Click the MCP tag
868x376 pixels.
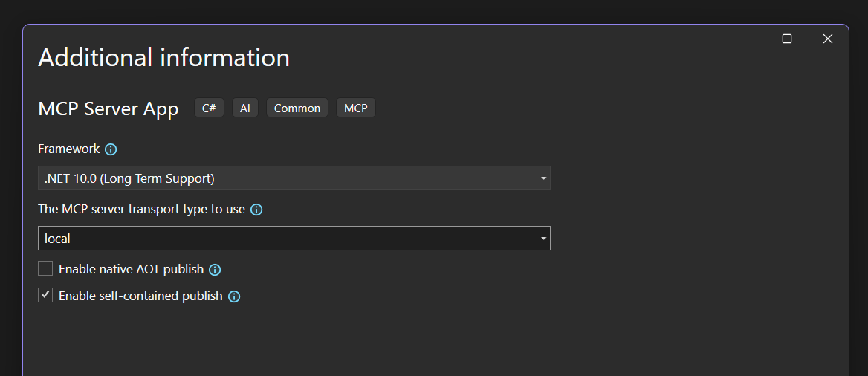[356, 108]
